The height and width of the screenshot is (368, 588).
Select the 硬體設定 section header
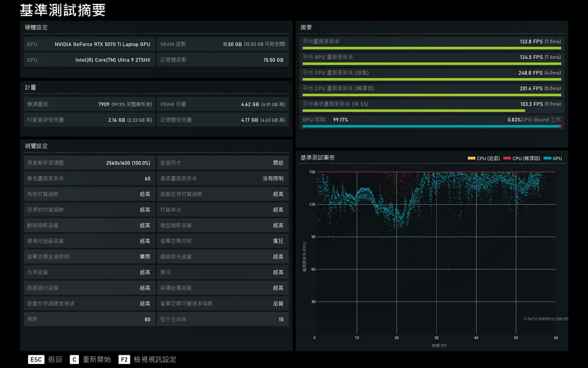pos(36,27)
